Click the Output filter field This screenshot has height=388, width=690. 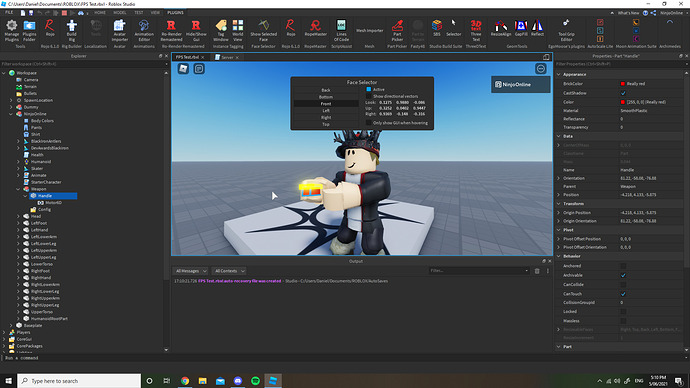pyautogui.click(x=479, y=271)
